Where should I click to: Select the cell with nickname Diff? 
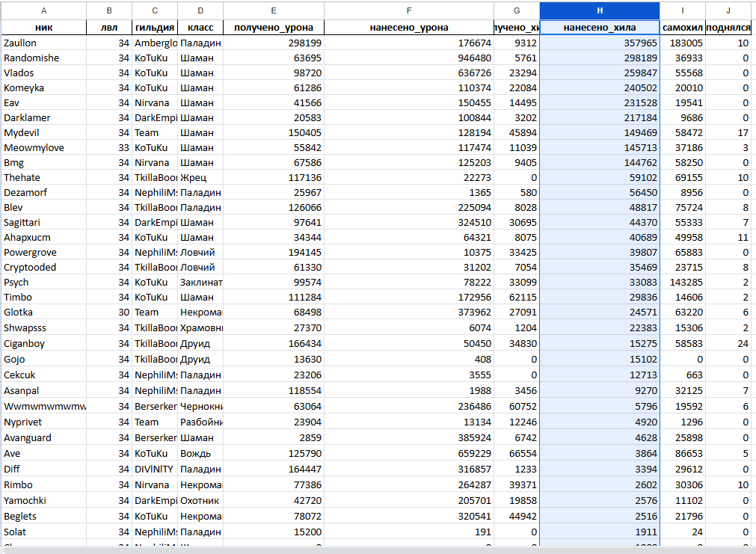pos(43,469)
